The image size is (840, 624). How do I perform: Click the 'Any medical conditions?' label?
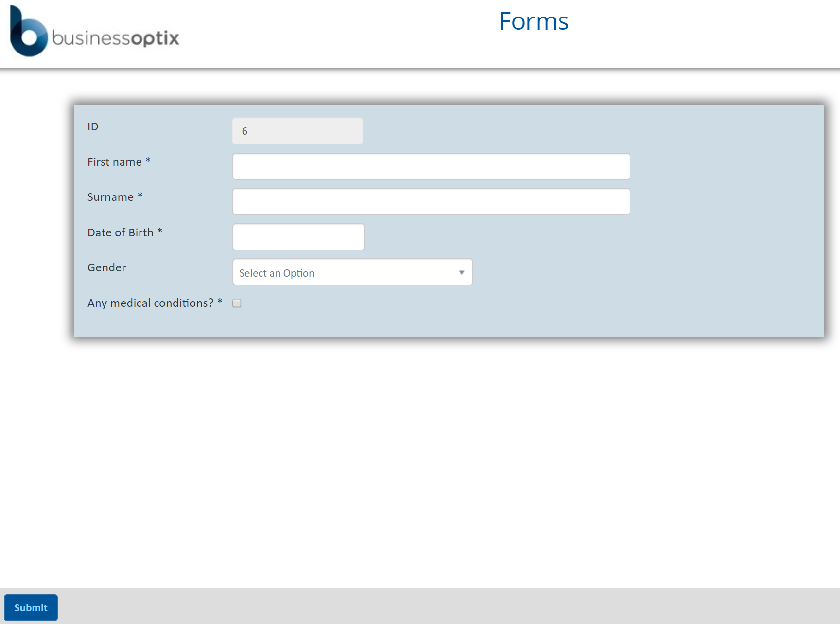(x=150, y=303)
